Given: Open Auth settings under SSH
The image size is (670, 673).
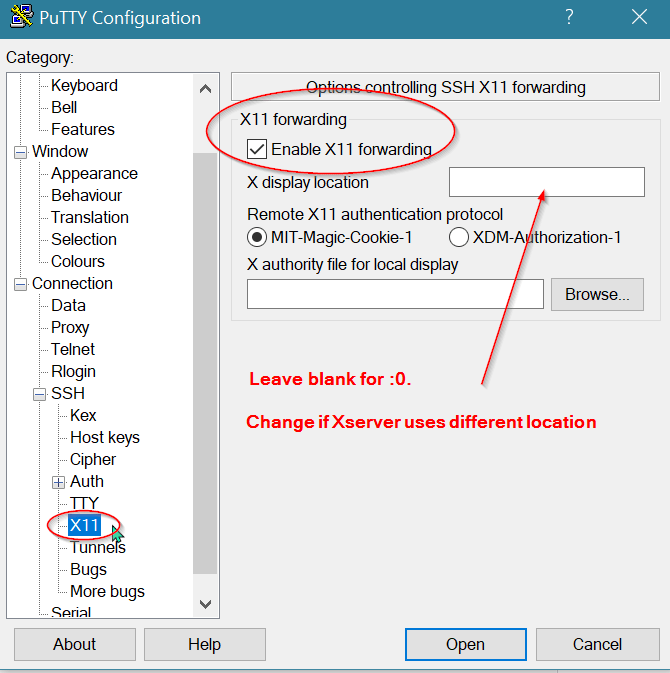Looking at the screenshot, I should (x=87, y=481).
